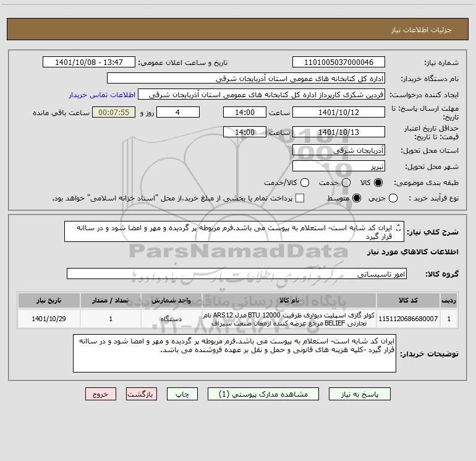The height and width of the screenshot is (461, 476).
Task: Click the تاریخ نیاز column header
Action: pos(49,300)
